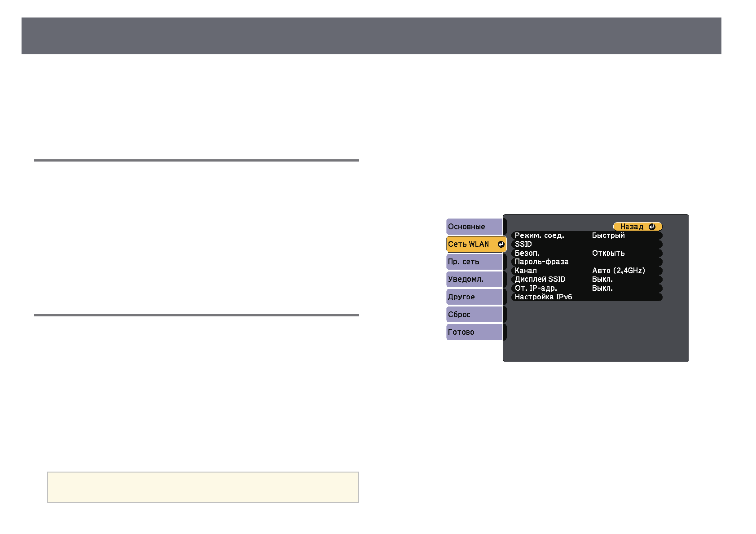Click the enter icon on Сеть WLAN tab
Image resolution: width=756 pixels, height=534 pixels.
[x=501, y=245]
